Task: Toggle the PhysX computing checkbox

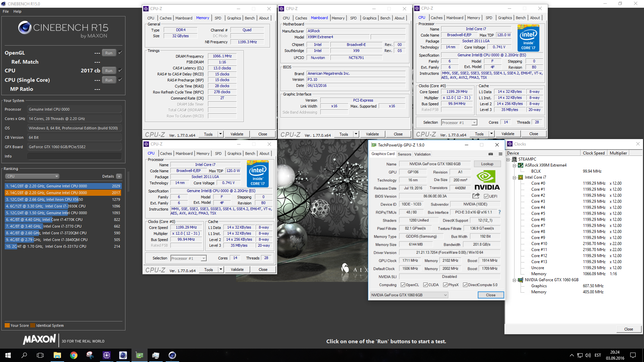Action: (445, 285)
